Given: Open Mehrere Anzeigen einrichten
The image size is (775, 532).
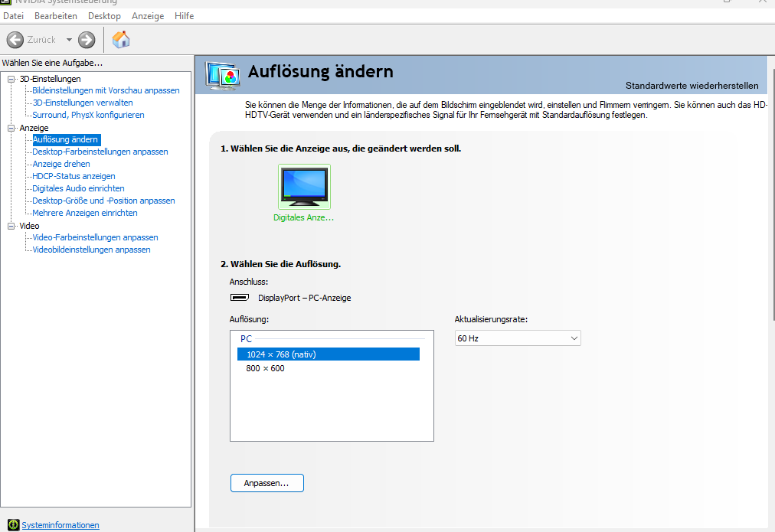Looking at the screenshot, I should (84, 213).
